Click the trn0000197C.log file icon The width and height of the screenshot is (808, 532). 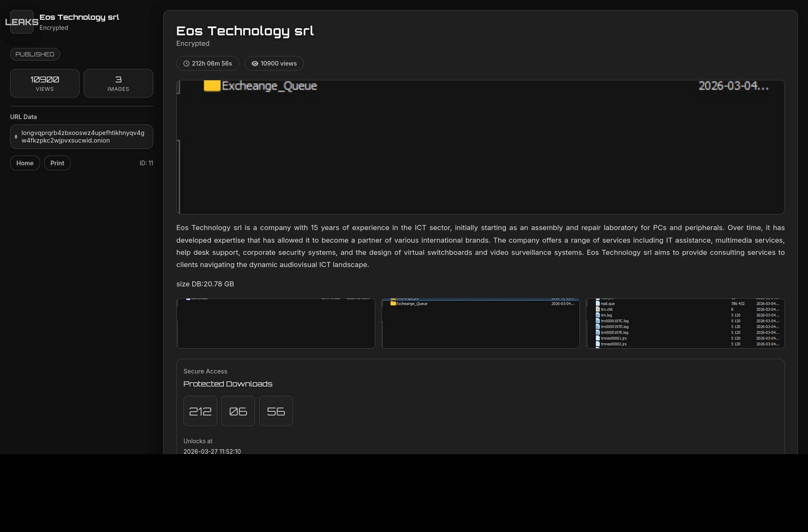(598, 321)
